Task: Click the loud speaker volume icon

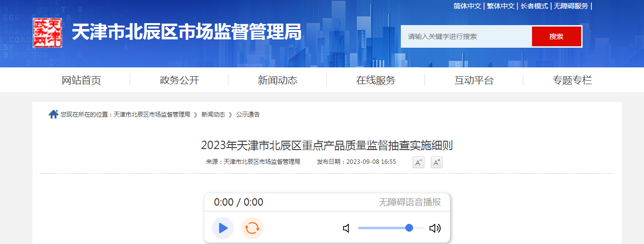Action: [x=435, y=228]
